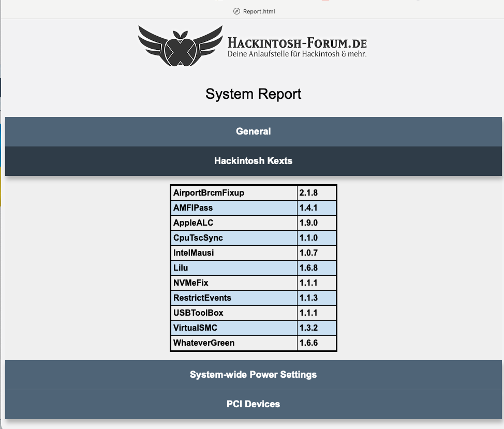Select the RestrictEvents table cell
Viewport: 504px width, 429px height.
(x=234, y=298)
